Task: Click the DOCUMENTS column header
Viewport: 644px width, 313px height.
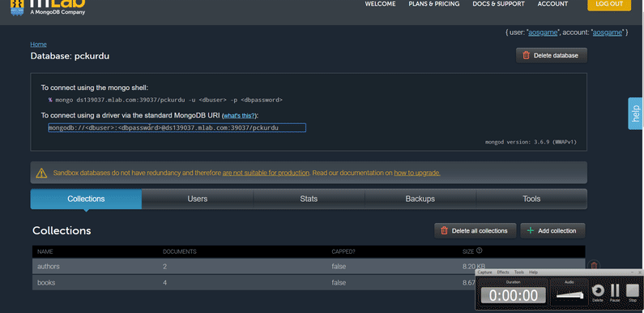Action: [180, 251]
